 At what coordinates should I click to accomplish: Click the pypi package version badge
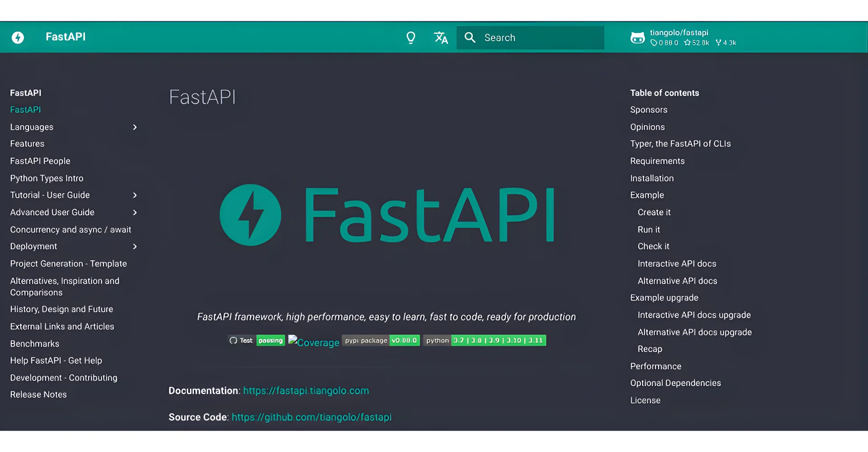(x=381, y=340)
